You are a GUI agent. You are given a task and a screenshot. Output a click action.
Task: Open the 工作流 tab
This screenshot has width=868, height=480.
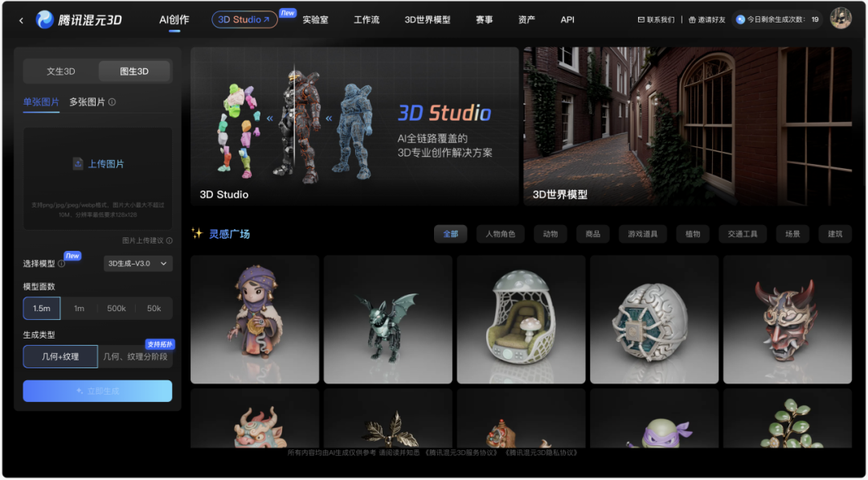[x=366, y=19]
